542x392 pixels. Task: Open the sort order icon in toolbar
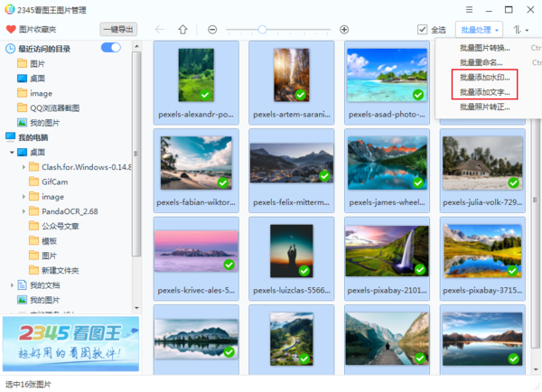519,30
